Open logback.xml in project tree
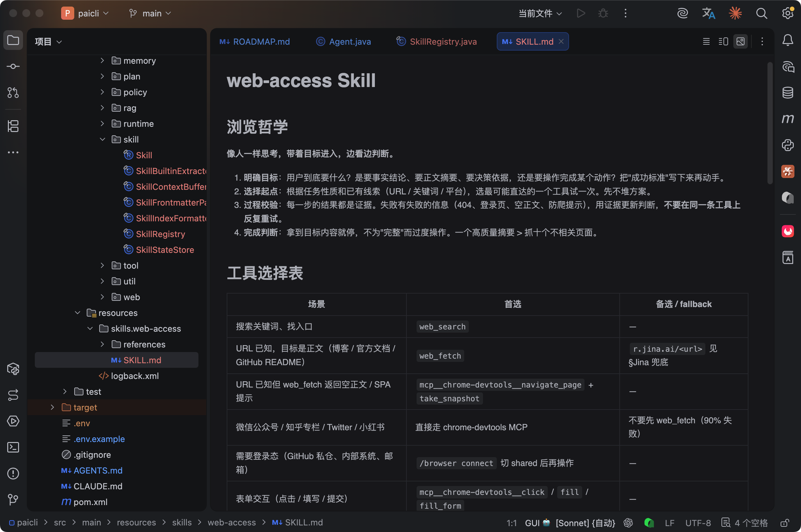The image size is (801, 532). tap(129, 376)
